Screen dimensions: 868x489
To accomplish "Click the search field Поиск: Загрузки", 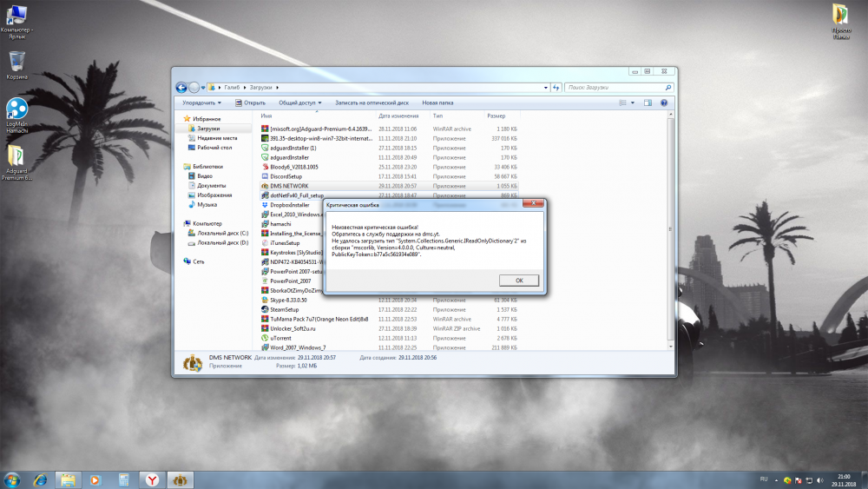I will point(615,87).
